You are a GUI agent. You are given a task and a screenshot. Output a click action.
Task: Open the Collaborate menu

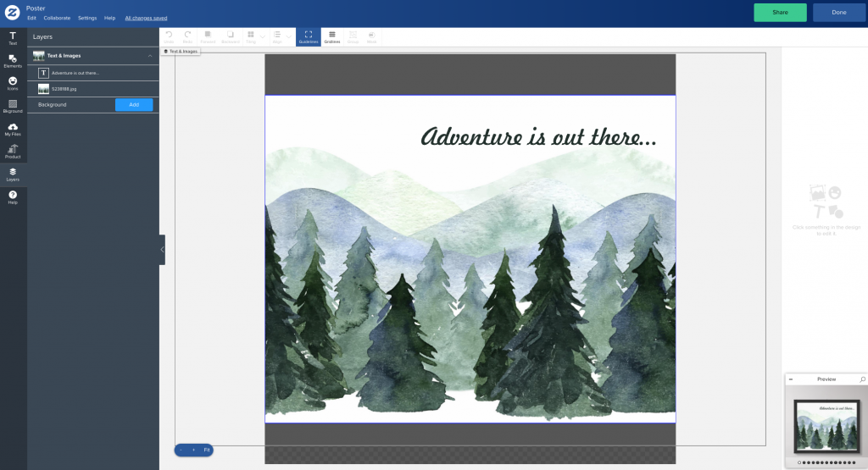click(x=57, y=18)
